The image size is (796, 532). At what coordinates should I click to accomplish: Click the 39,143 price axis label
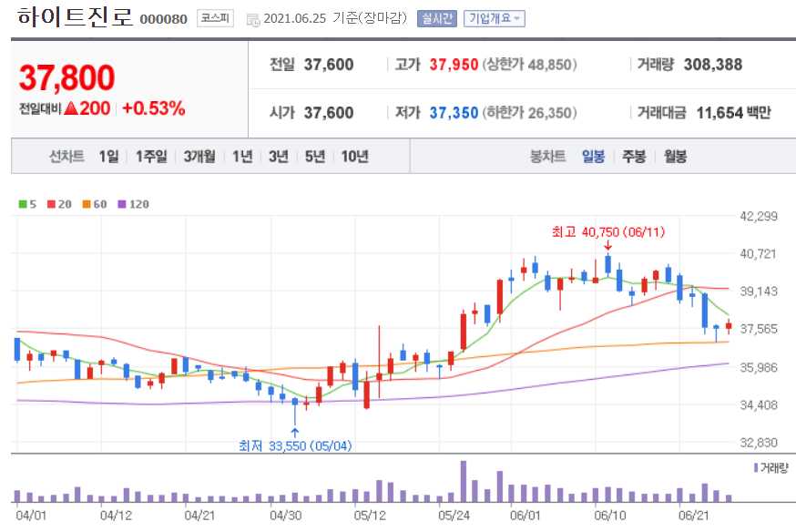(x=759, y=292)
